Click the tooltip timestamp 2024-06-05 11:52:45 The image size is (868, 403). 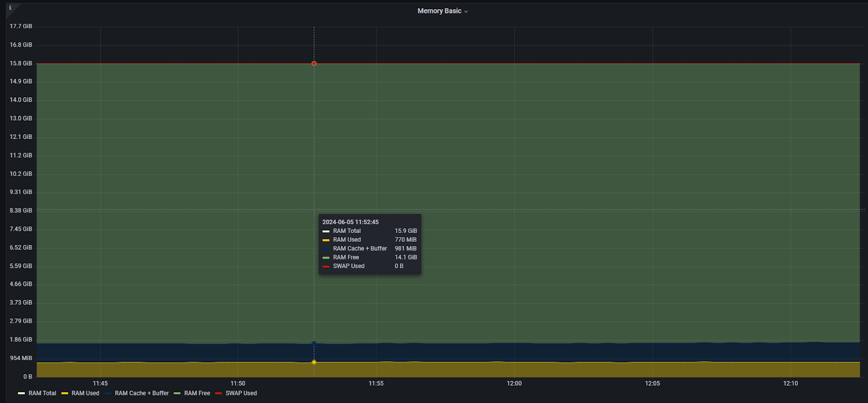tap(350, 222)
